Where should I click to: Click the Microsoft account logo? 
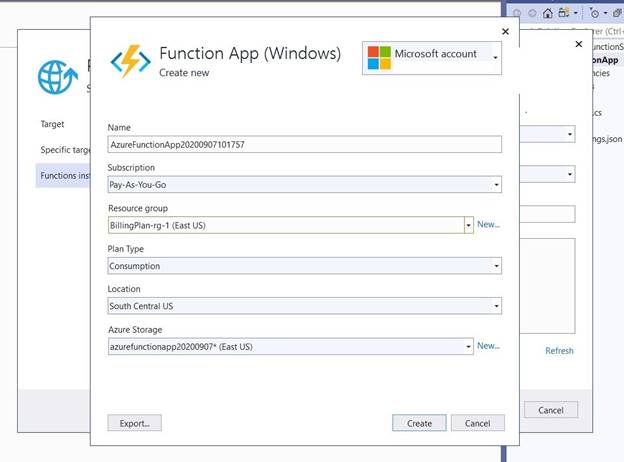click(379, 58)
